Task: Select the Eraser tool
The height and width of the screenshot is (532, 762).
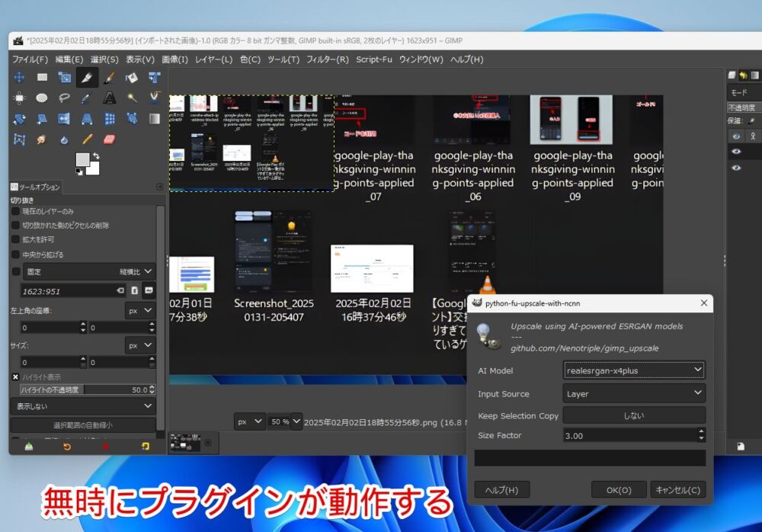Action: (x=109, y=140)
